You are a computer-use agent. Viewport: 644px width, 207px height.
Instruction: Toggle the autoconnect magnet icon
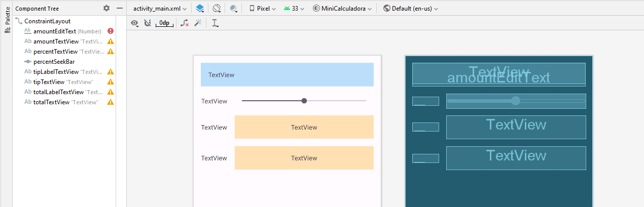pos(148,23)
